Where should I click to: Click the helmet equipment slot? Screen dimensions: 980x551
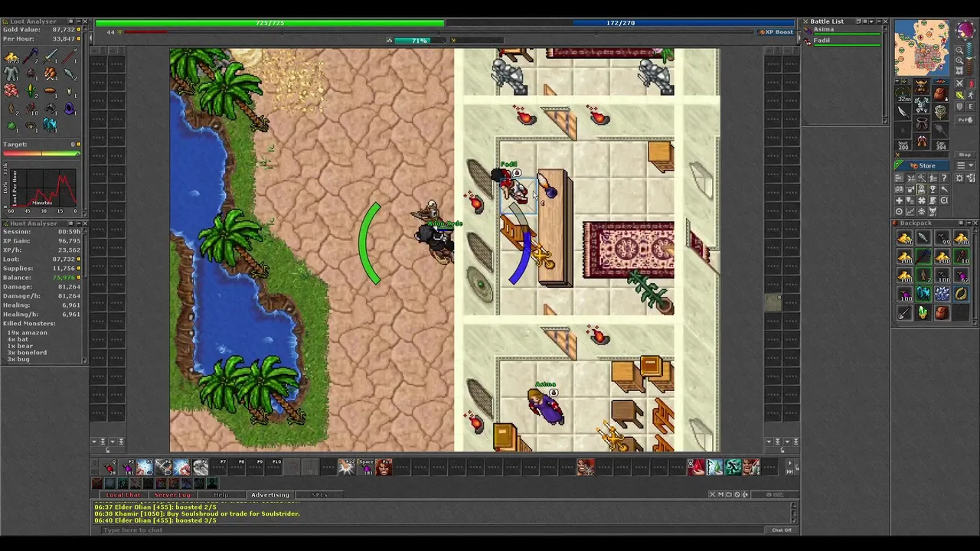tap(923, 86)
